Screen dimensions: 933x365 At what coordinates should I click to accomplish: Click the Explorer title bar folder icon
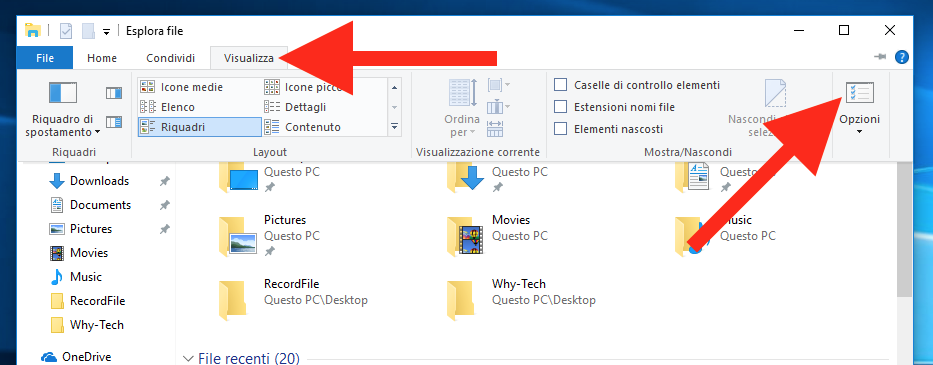point(32,30)
